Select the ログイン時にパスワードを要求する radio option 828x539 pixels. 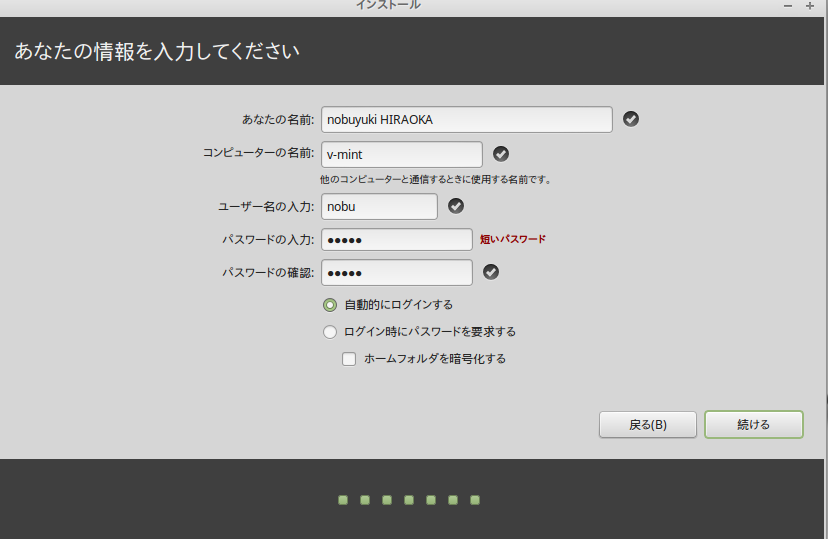coord(330,332)
